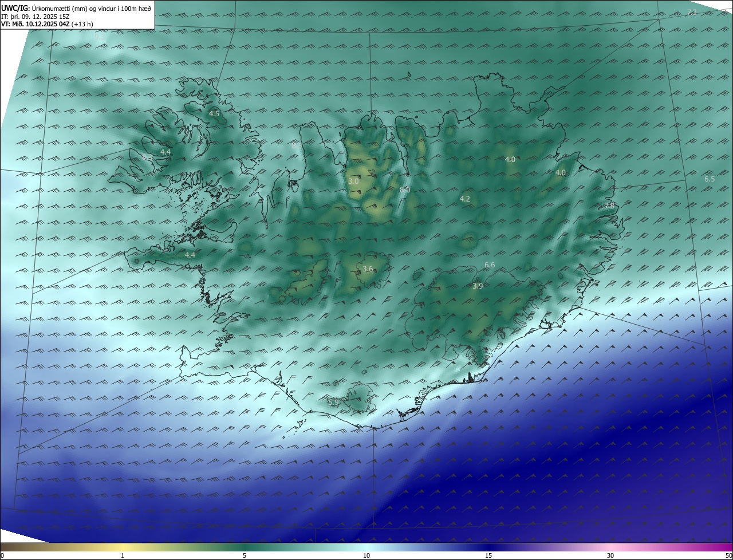The image size is (733, 560).
Task: Click the 3.9 value label on the map
Action: pyautogui.click(x=478, y=286)
